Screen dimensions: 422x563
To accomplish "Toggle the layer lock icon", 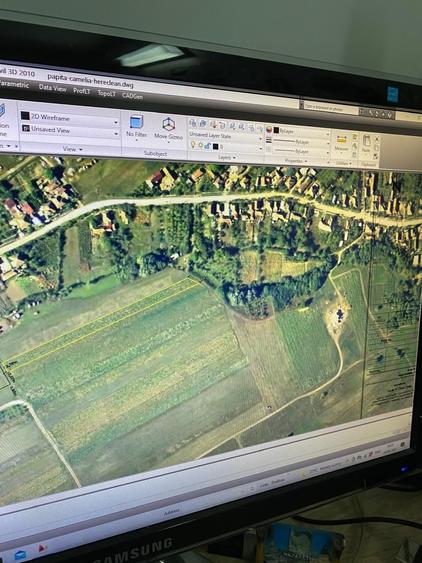I will click(208, 145).
